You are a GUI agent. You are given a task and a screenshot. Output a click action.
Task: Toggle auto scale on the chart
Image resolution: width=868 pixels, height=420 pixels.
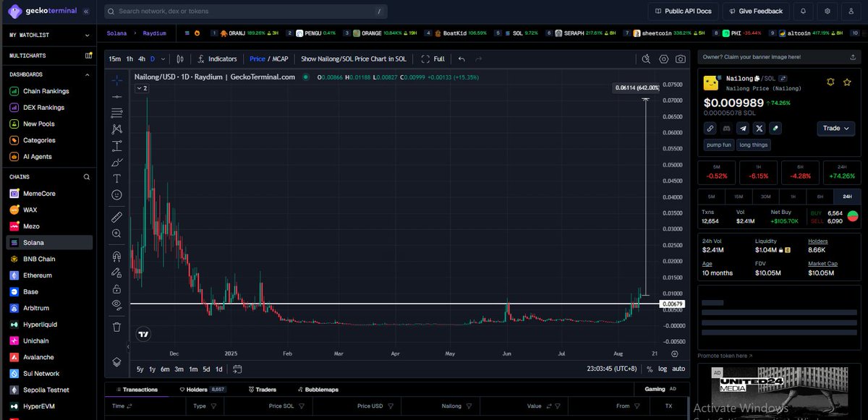678,369
